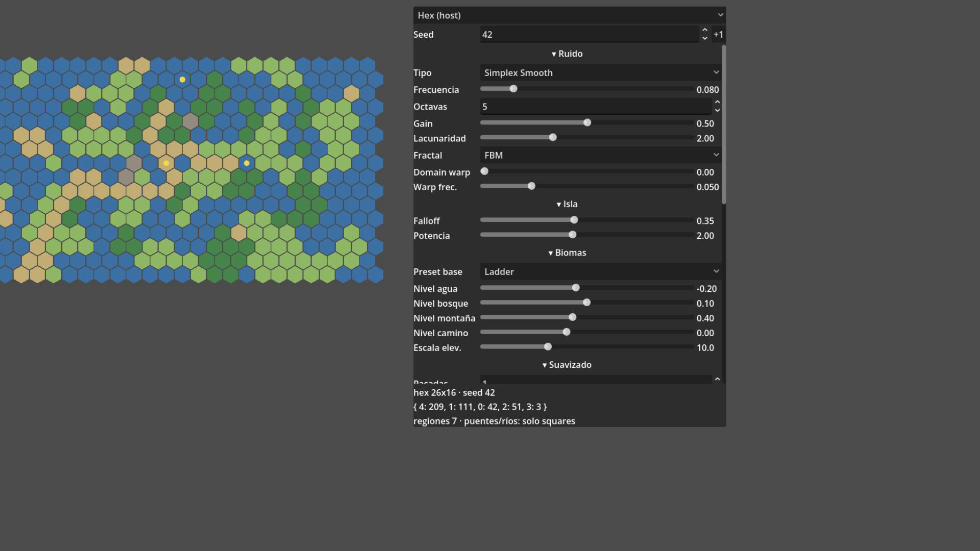The image size is (980, 551).
Task: Collapse the Isla section
Action: pyautogui.click(x=567, y=204)
